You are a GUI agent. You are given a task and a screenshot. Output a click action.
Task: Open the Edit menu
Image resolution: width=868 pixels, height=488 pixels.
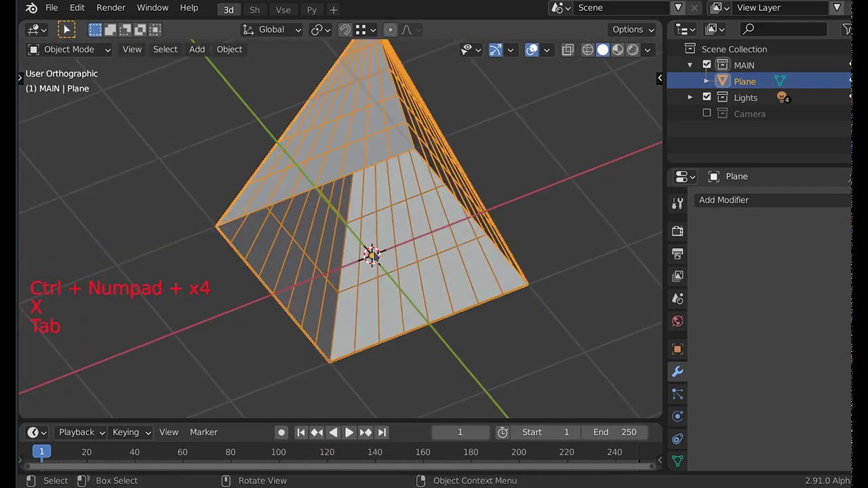click(x=77, y=8)
